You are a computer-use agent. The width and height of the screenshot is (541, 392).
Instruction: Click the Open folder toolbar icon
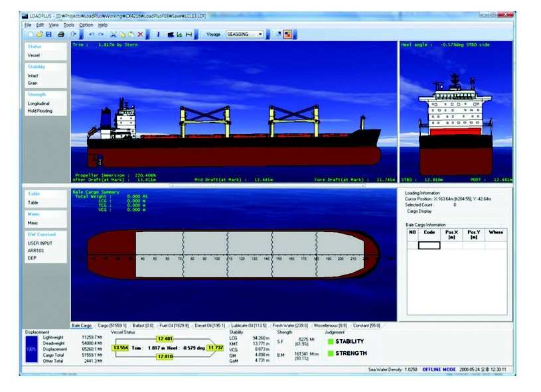(x=40, y=34)
